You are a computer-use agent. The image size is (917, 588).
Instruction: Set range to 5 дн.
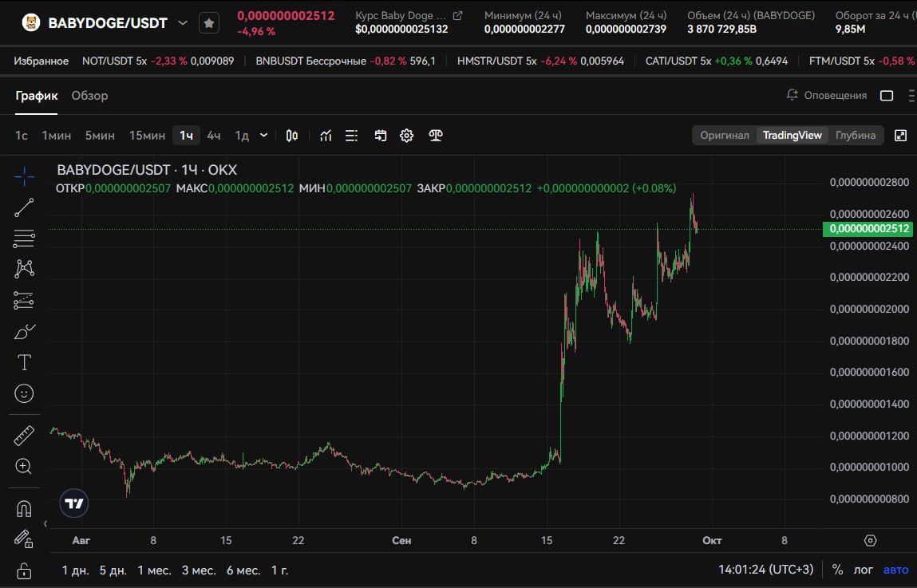[x=113, y=570]
